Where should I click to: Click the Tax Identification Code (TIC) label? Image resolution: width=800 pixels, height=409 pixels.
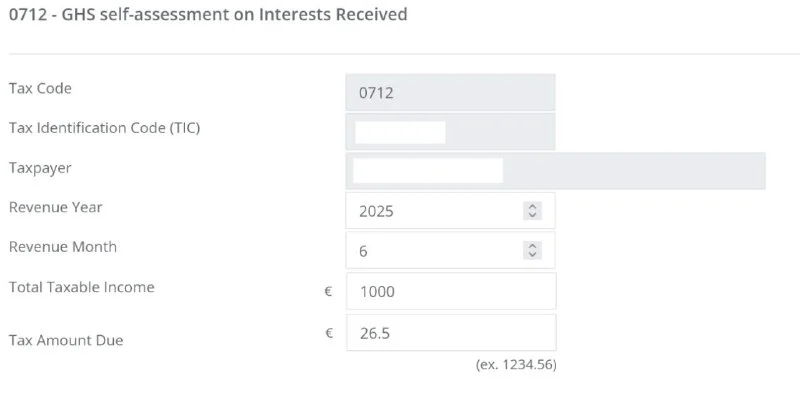pyautogui.click(x=105, y=128)
